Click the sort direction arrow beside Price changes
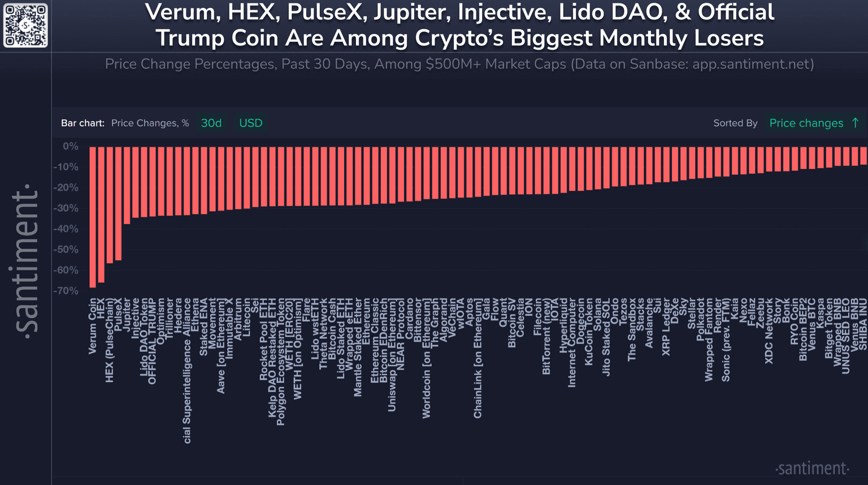 click(x=855, y=123)
